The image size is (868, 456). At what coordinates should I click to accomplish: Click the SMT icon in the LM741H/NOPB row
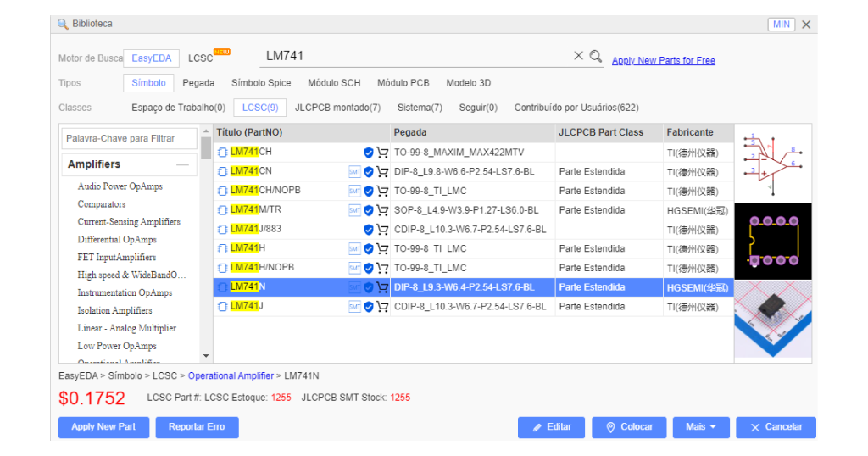(355, 268)
